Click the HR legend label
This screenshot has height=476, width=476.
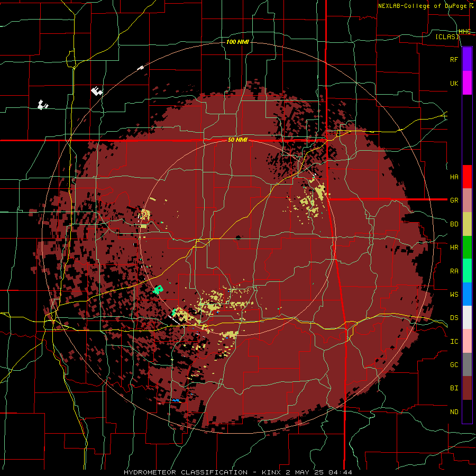click(454, 248)
